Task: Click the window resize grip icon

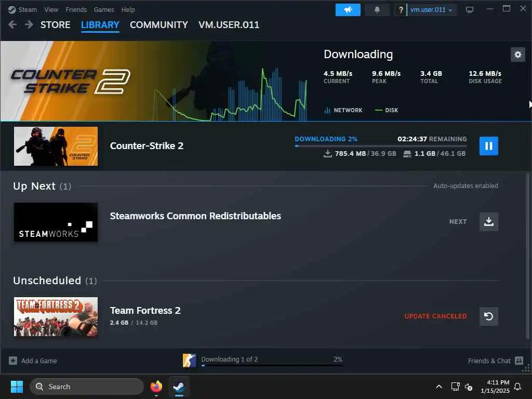Action: click(526, 368)
